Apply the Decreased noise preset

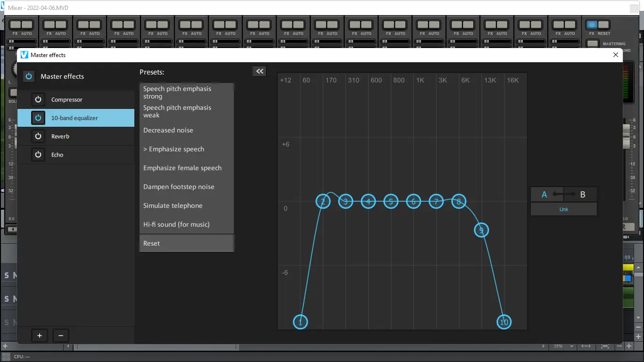187,130
